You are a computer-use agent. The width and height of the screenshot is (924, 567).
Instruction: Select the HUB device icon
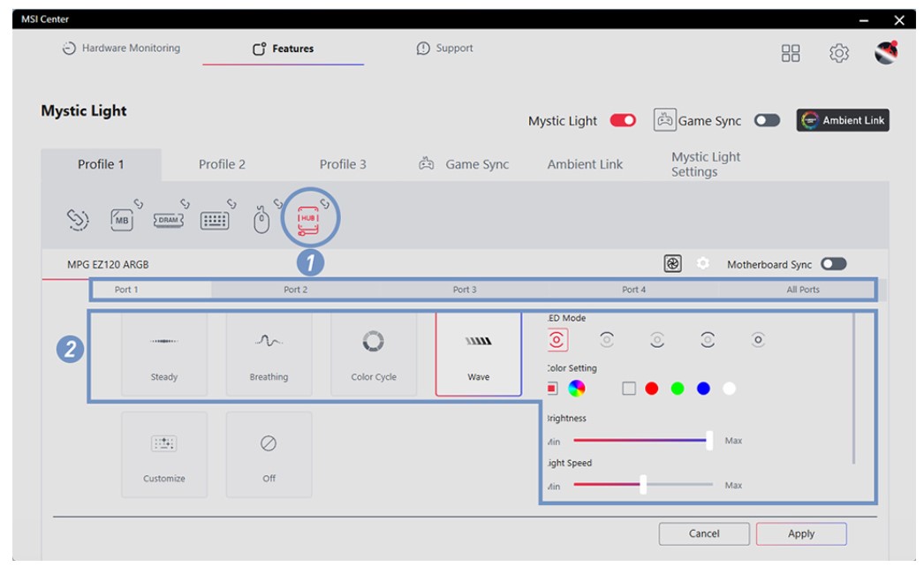click(308, 218)
